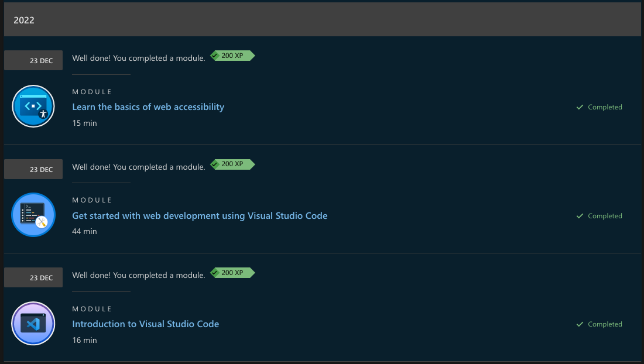Click the 44 min duration text
Image resolution: width=644 pixels, height=364 pixels.
[x=84, y=232]
